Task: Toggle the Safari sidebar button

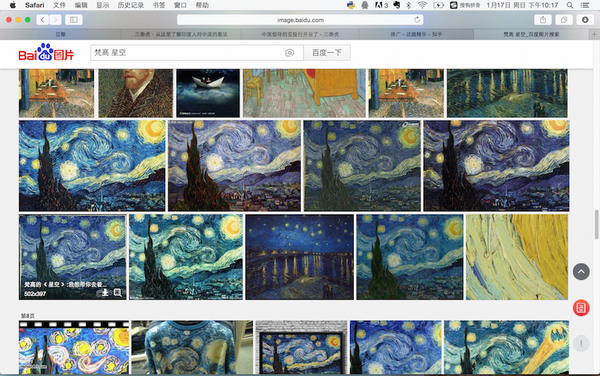Action: [74, 20]
